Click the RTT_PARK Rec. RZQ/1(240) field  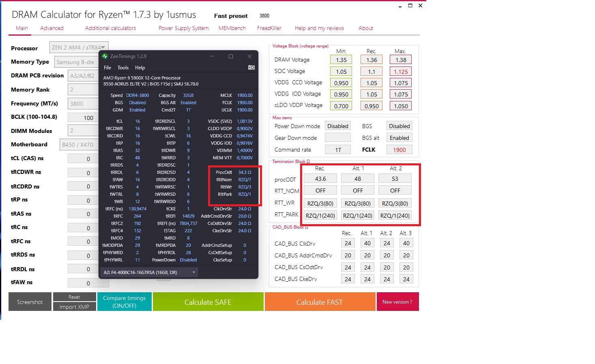point(320,215)
